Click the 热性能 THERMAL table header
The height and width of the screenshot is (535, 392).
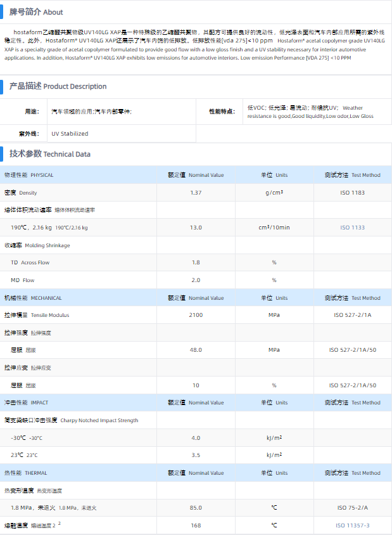(26, 473)
